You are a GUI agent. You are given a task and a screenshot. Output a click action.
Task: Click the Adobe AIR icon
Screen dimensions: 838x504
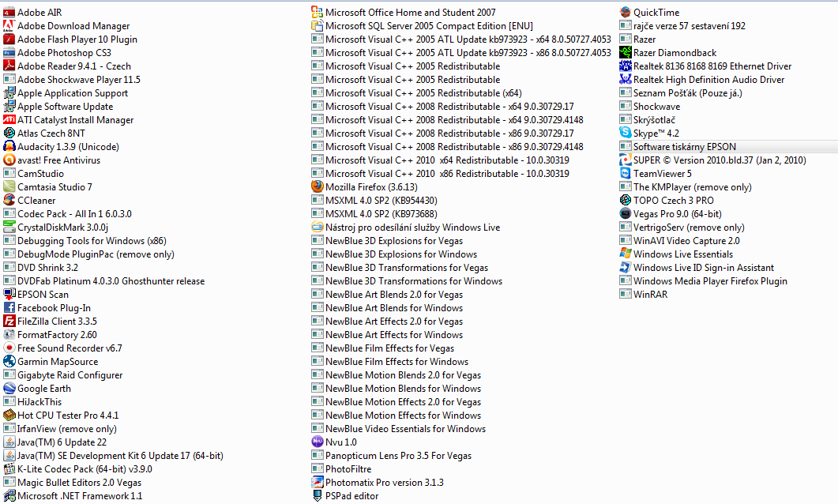click(x=9, y=12)
